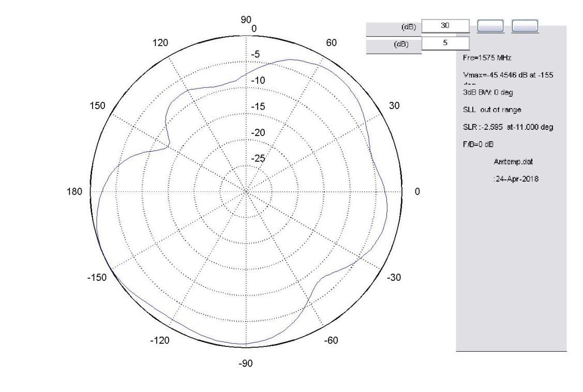Click the dB input field showing 30
This screenshot has width=583, height=392.
click(x=445, y=25)
